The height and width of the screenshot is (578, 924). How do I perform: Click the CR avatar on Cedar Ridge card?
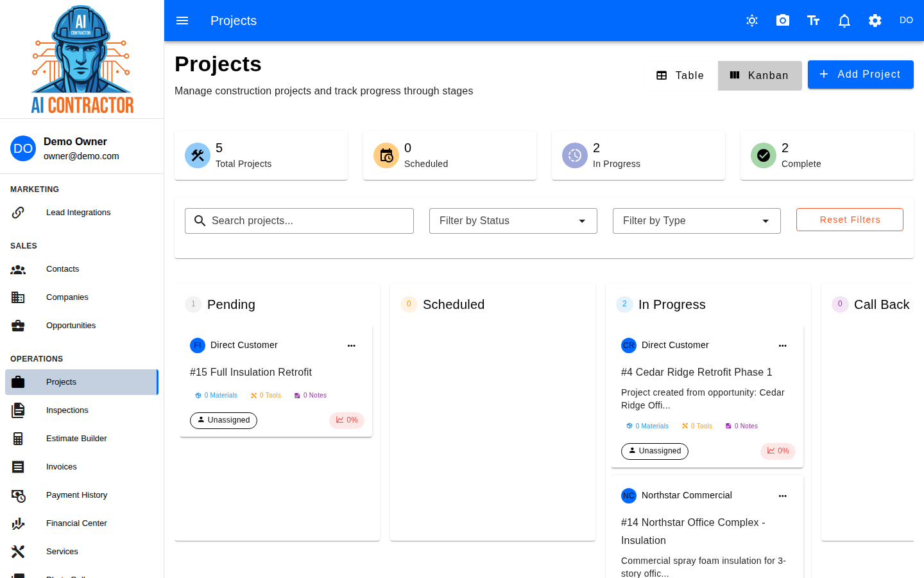pyautogui.click(x=629, y=346)
